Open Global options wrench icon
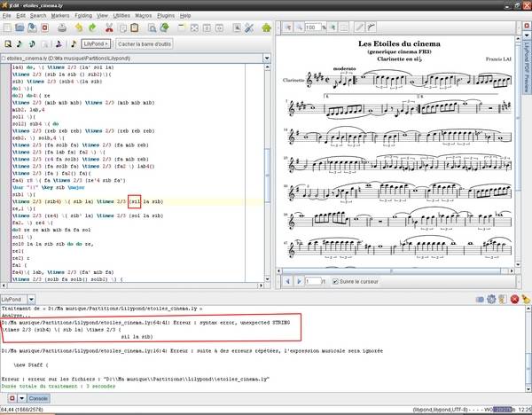 click(x=249, y=27)
